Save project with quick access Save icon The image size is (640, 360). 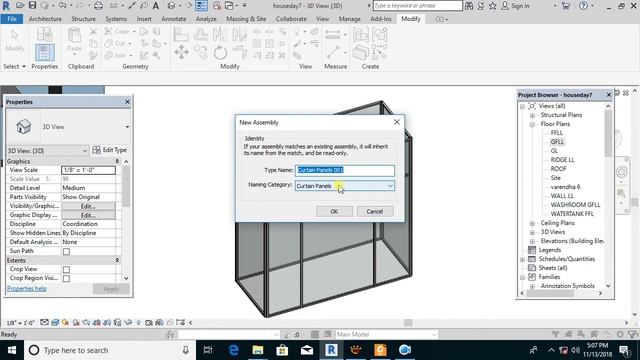32,6
